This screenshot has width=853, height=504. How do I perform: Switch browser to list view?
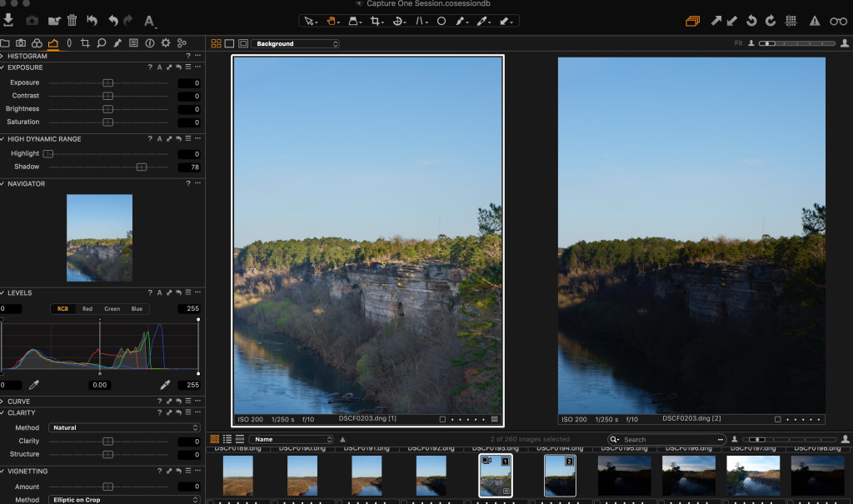point(227,439)
